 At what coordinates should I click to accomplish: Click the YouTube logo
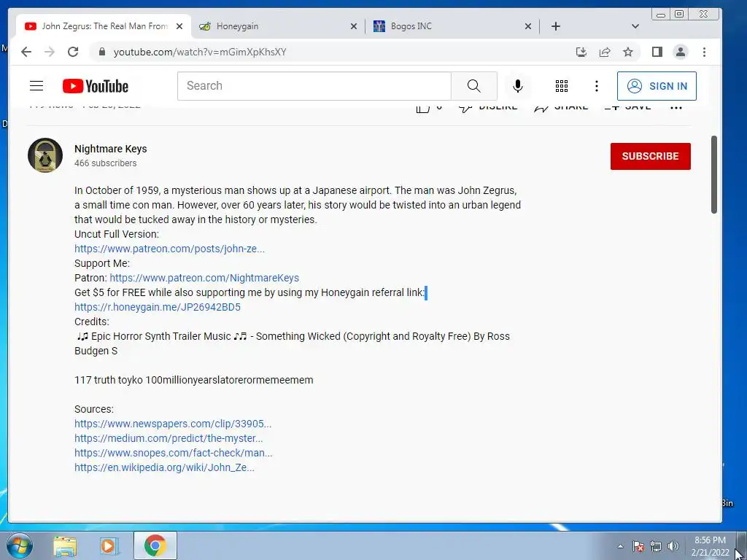point(96,86)
